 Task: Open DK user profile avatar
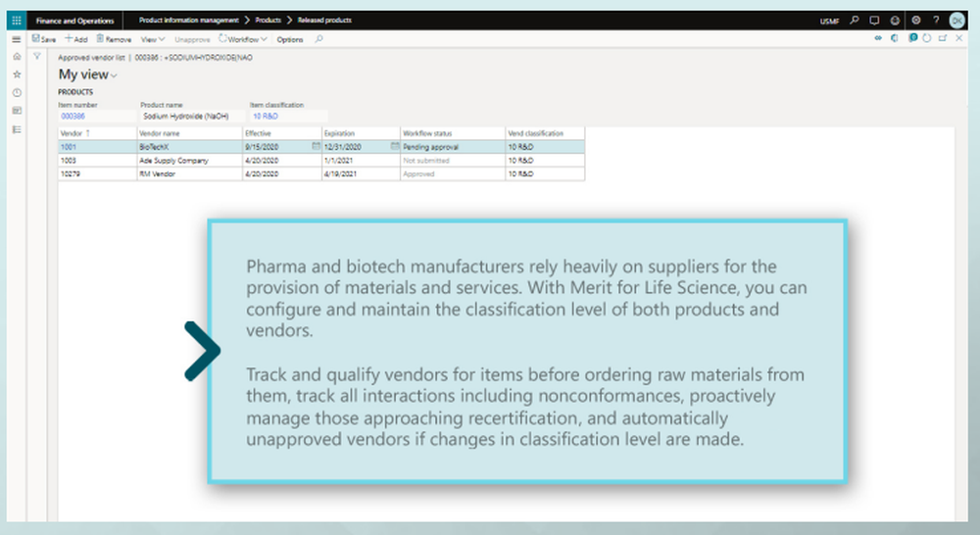pyautogui.click(x=956, y=21)
